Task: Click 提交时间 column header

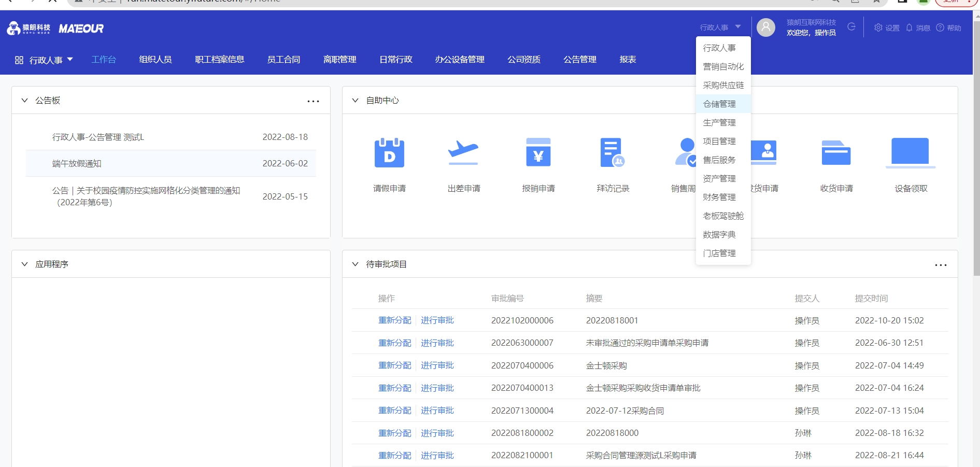Action: pos(871,299)
